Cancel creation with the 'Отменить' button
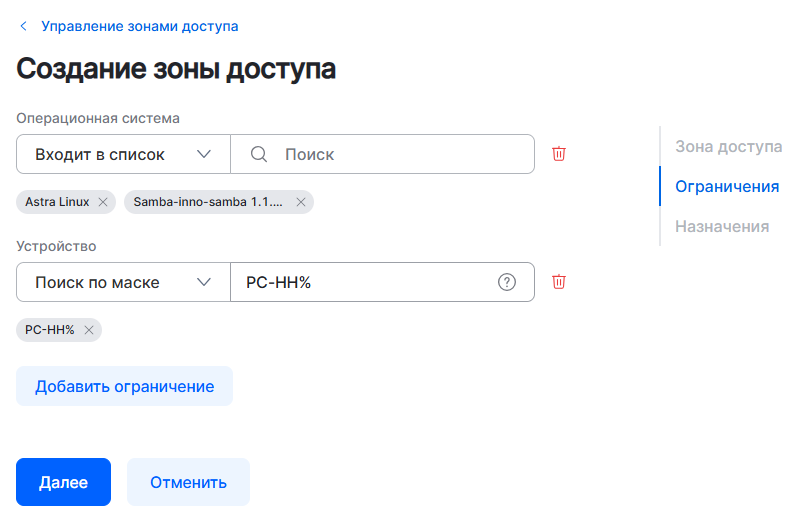The height and width of the screenshot is (524, 801). [x=188, y=482]
